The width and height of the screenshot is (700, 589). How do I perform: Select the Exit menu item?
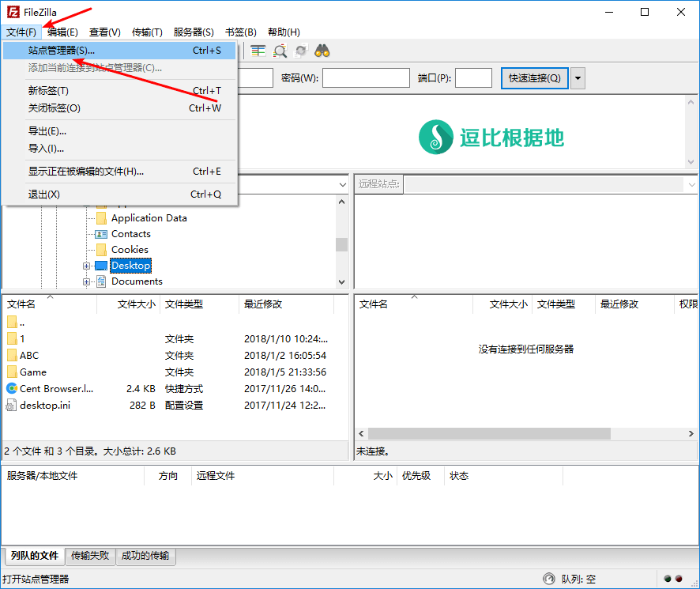click(44, 194)
